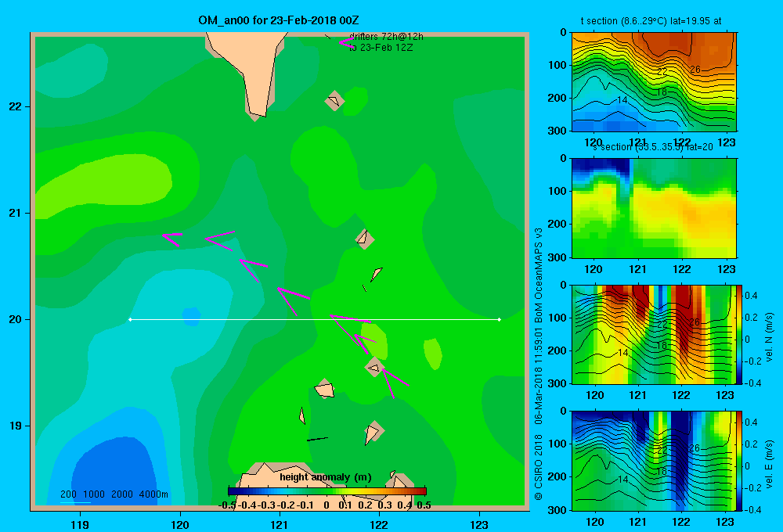Click the salinity section plot
This screenshot has height=532, width=783.
pyautogui.click(x=654, y=208)
